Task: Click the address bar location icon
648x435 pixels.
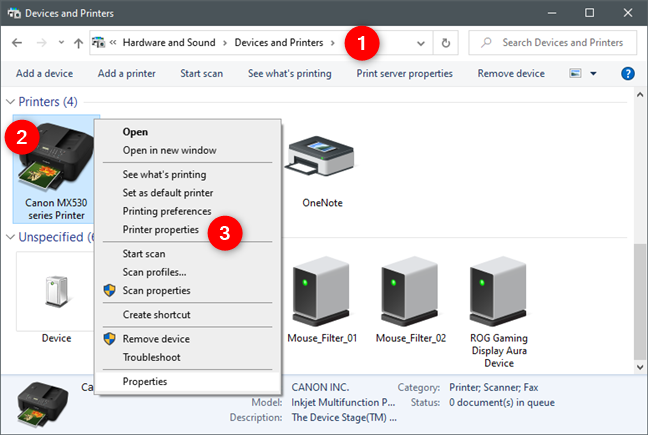Action: click(x=98, y=43)
